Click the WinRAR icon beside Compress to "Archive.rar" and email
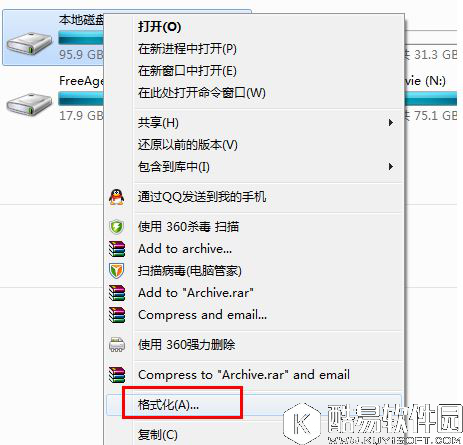The image size is (463, 445). (x=117, y=375)
